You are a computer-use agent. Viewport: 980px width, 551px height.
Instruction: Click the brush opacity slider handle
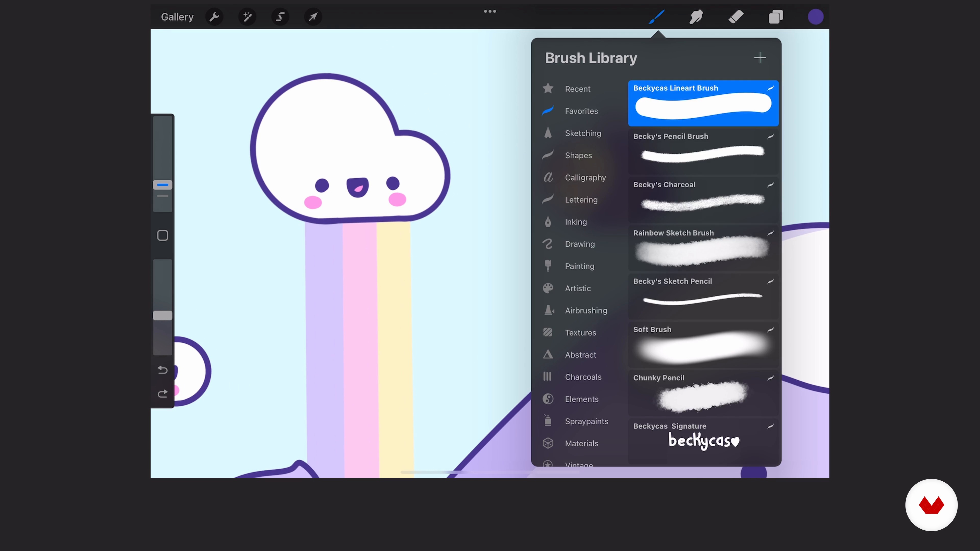click(x=163, y=315)
